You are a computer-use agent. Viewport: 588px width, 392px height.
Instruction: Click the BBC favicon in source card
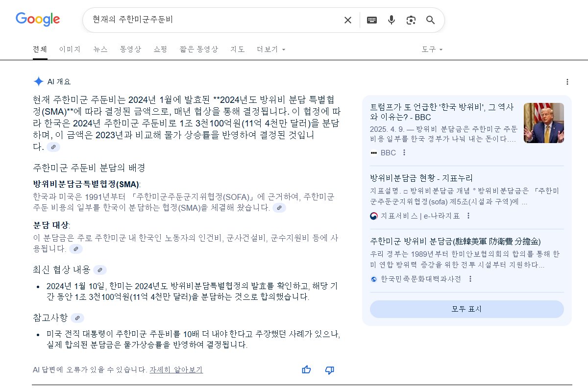374,153
